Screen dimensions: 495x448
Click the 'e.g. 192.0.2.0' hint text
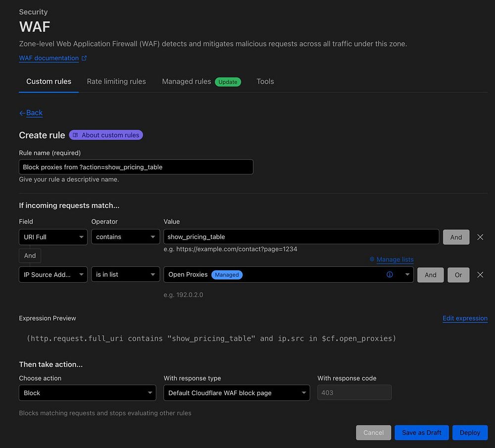coord(184,295)
